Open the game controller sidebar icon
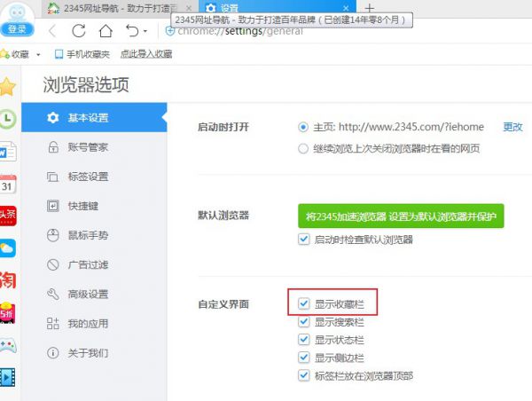Screen dimensions: 532x401 [x=7, y=345]
